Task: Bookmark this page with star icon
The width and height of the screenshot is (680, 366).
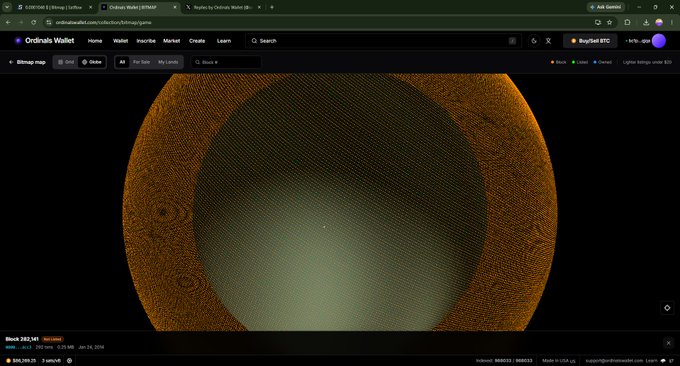Action: [610, 22]
